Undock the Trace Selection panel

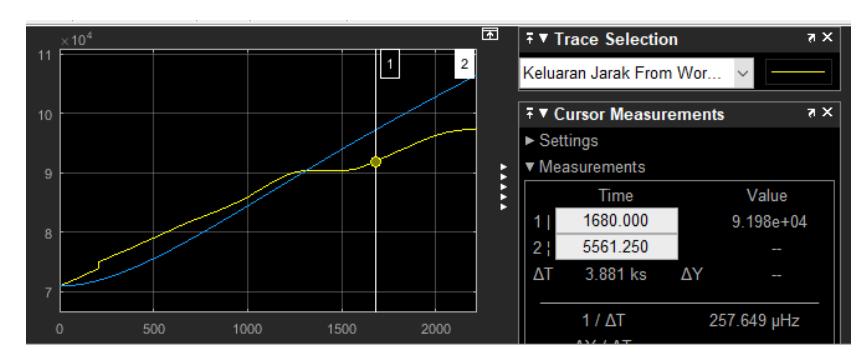point(811,38)
